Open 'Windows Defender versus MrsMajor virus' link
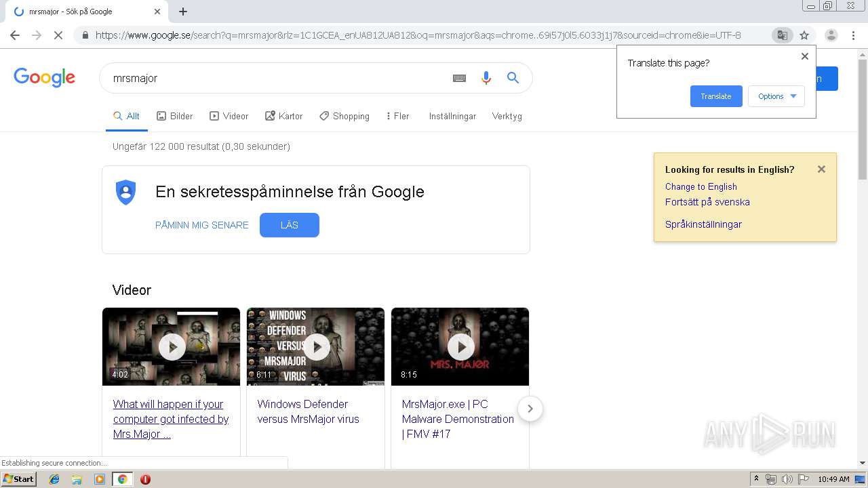 pos(309,411)
